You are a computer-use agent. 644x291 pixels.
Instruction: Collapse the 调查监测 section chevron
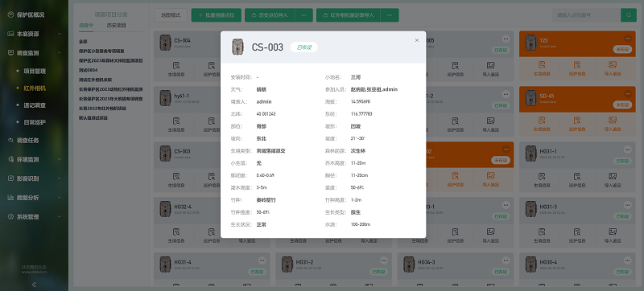(60, 53)
